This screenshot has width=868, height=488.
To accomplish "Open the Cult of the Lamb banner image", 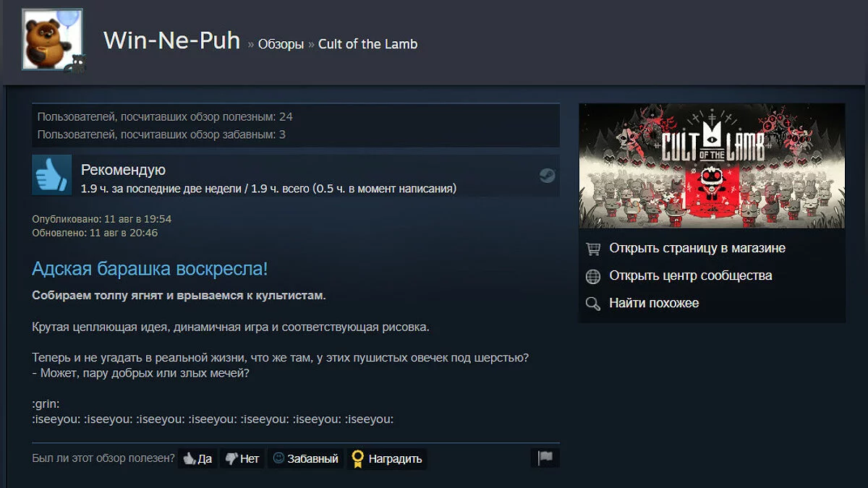I will pyautogui.click(x=712, y=166).
